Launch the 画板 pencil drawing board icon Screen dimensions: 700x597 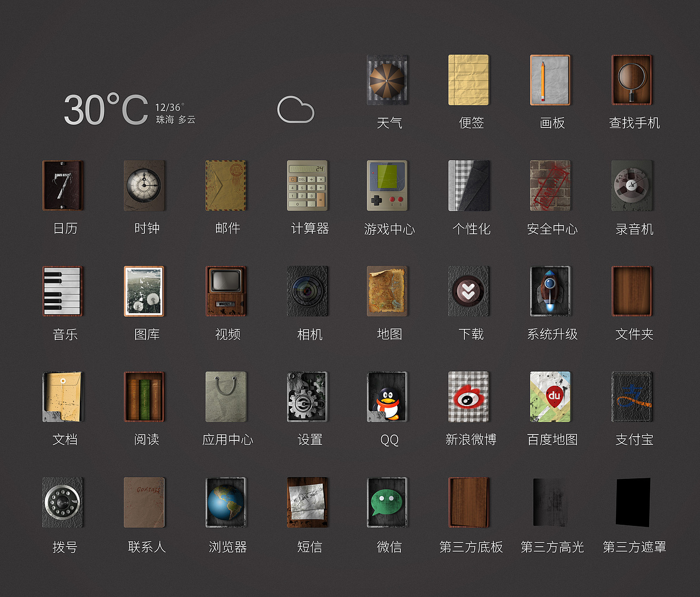pyautogui.click(x=550, y=80)
